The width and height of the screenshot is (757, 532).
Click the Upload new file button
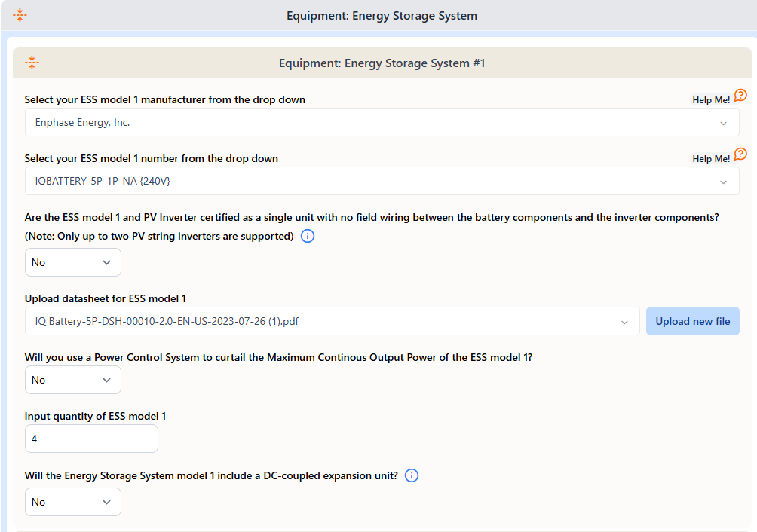pyautogui.click(x=693, y=321)
